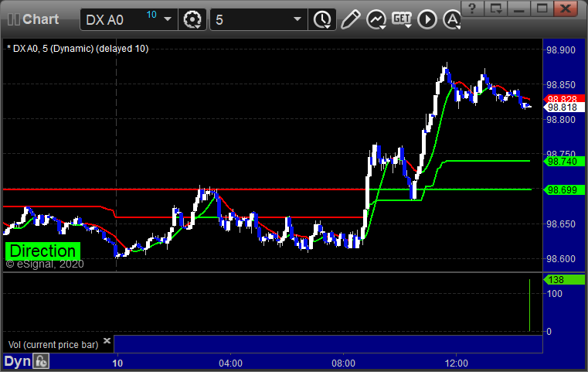Close the Vol current price bar panel
The height and width of the screenshot is (372, 588).
click(x=107, y=340)
